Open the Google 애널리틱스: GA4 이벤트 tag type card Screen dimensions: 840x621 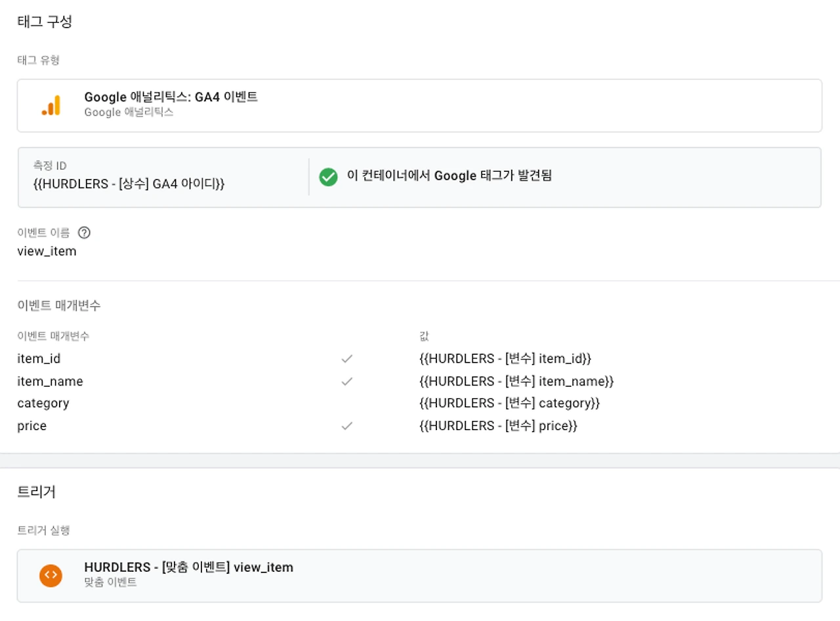pyautogui.click(x=419, y=106)
